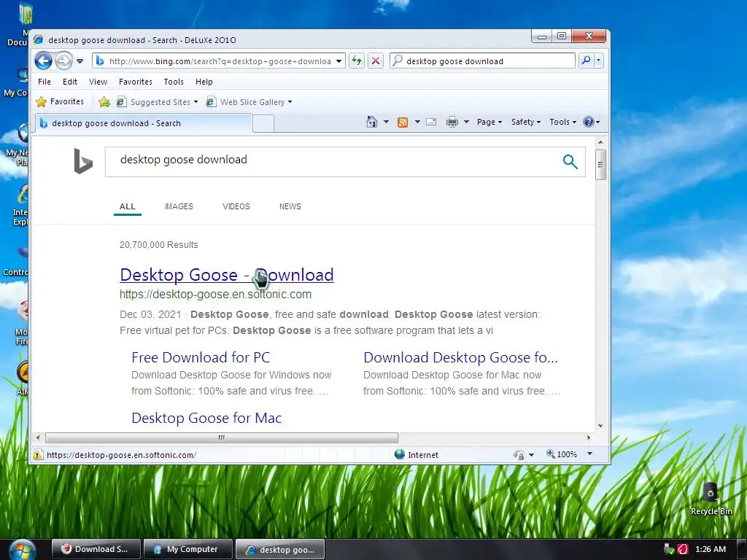This screenshot has height=560, width=747.
Task: Click the Bing logo on the page
Action: 83,161
